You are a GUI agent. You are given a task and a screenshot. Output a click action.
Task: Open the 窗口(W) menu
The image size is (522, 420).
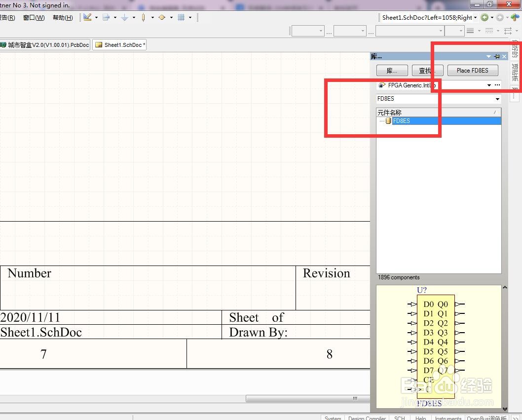coord(34,18)
